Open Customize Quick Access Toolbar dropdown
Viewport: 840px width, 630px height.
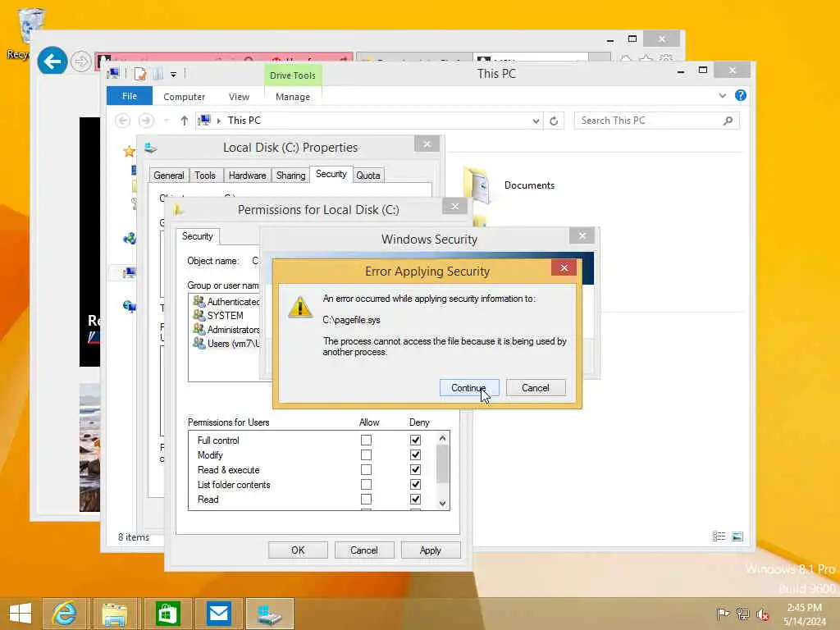coord(174,75)
